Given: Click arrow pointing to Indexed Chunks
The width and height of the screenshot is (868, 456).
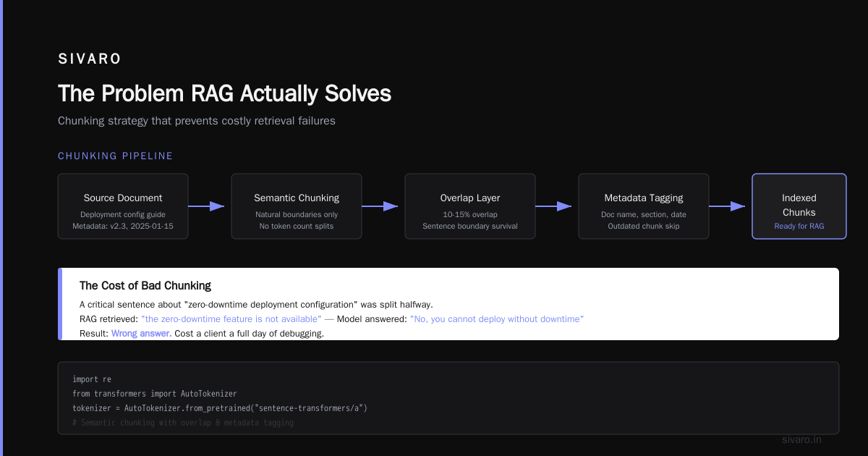Looking at the screenshot, I should tap(728, 206).
